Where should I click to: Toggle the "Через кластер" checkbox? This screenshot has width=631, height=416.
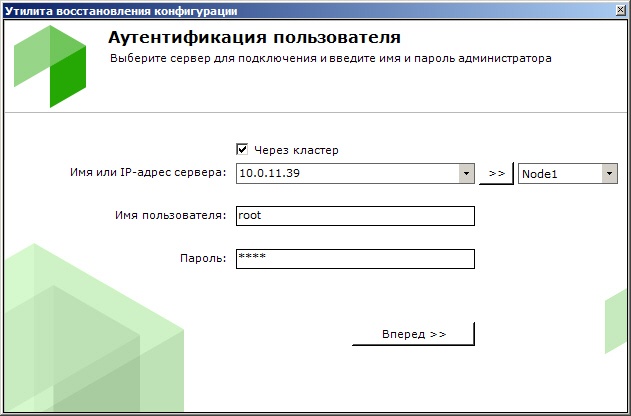tap(242, 150)
